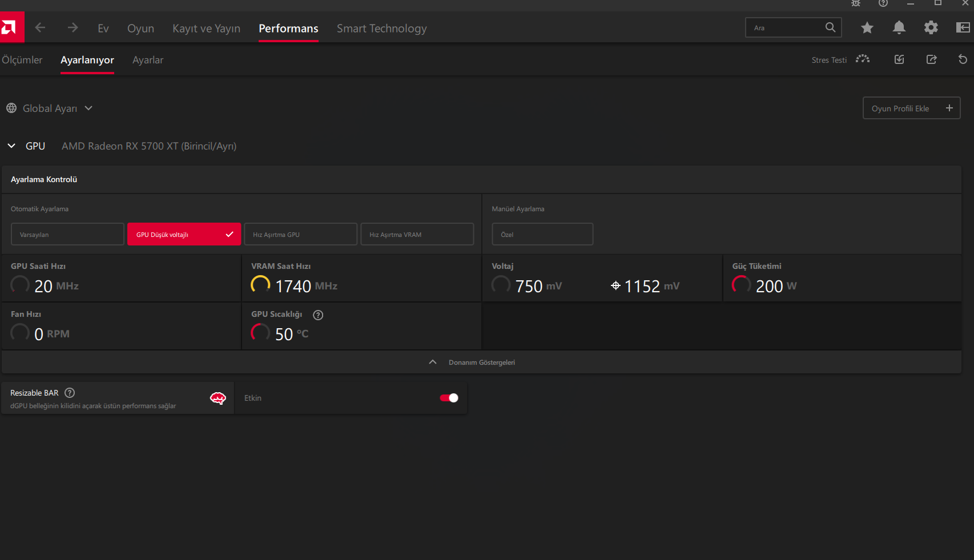Image resolution: width=974 pixels, height=560 pixels.
Task: Click the bug report icon
Action: [856, 3]
